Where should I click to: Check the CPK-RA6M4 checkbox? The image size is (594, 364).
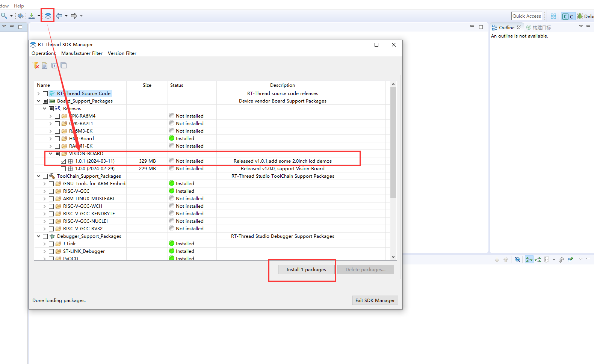coord(57,116)
